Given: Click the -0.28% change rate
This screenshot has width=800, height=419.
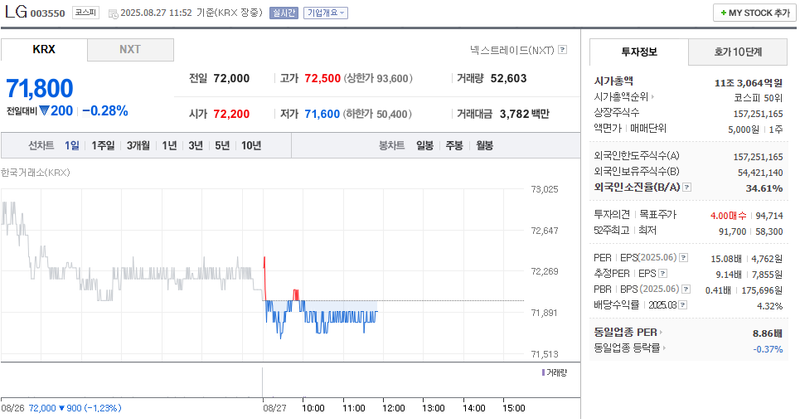Looking at the screenshot, I should tap(105, 111).
